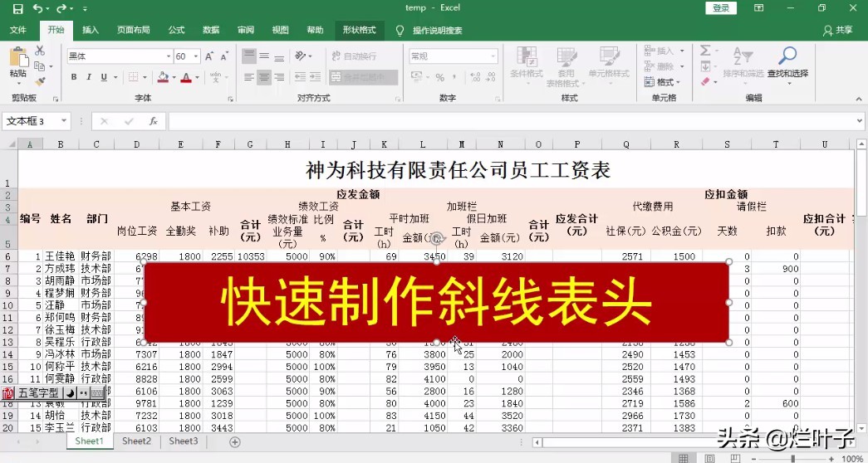Click the Cut scissors icon

[x=40, y=51]
